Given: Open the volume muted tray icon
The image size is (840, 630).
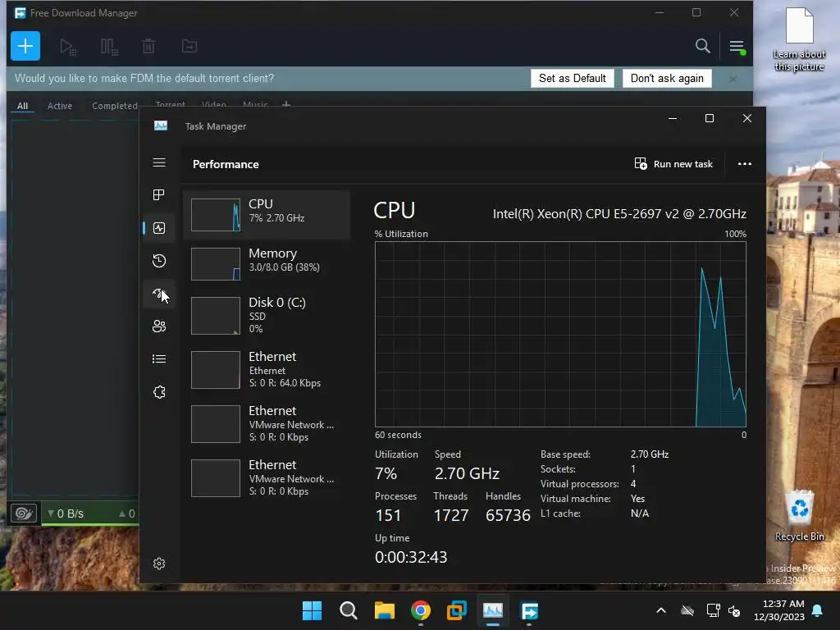Looking at the screenshot, I should click(x=734, y=610).
